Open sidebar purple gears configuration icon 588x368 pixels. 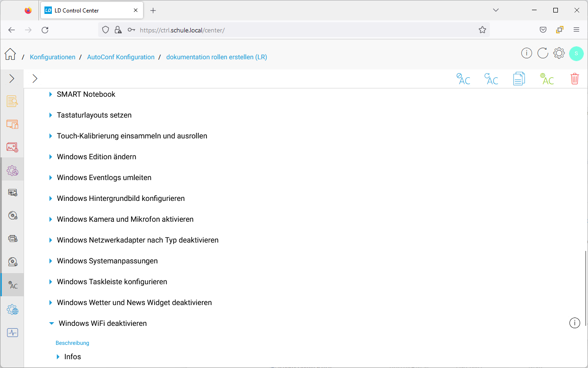coord(13,171)
